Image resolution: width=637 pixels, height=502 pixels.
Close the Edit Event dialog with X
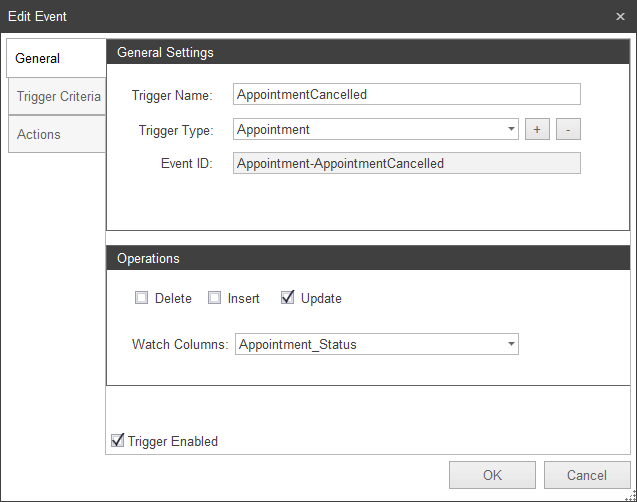coord(620,16)
